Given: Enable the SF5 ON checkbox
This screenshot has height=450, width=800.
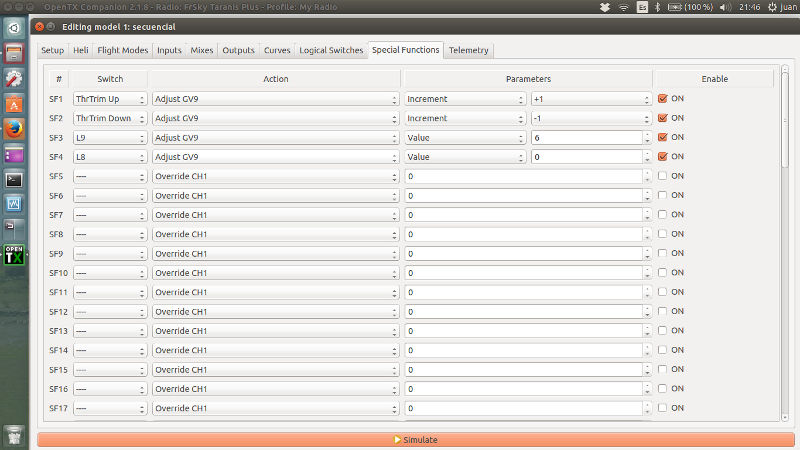Looking at the screenshot, I should click(662, 176).
